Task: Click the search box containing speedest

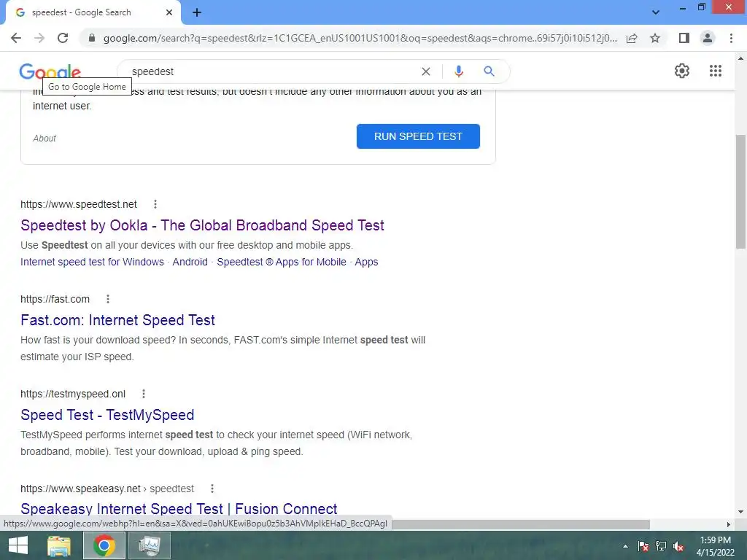Action: coord(271,71)
